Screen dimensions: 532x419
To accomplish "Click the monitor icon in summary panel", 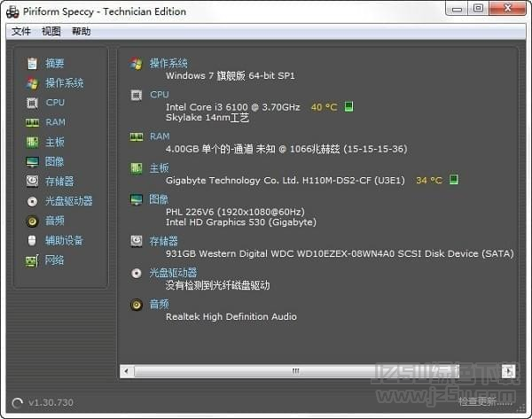I will pyautogui.click(x=137, y=199).
